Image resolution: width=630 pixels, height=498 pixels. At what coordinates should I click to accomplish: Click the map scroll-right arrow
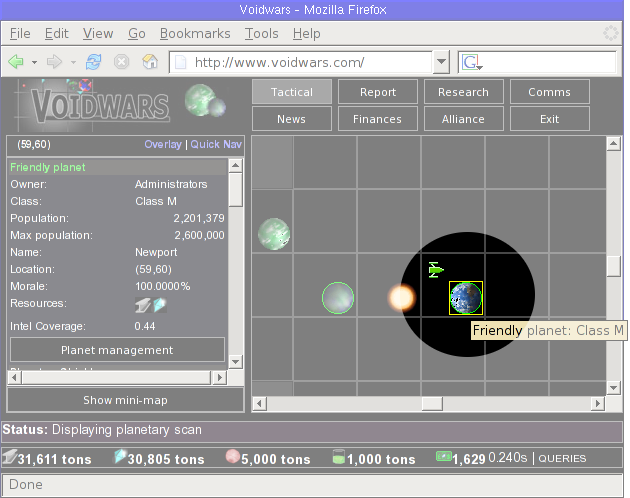tap(598, 404)
